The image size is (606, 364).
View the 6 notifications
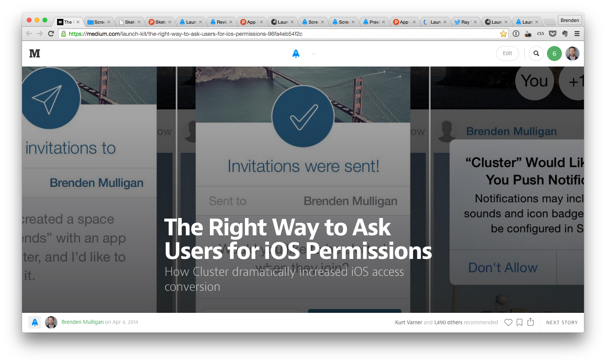[554, 54]
